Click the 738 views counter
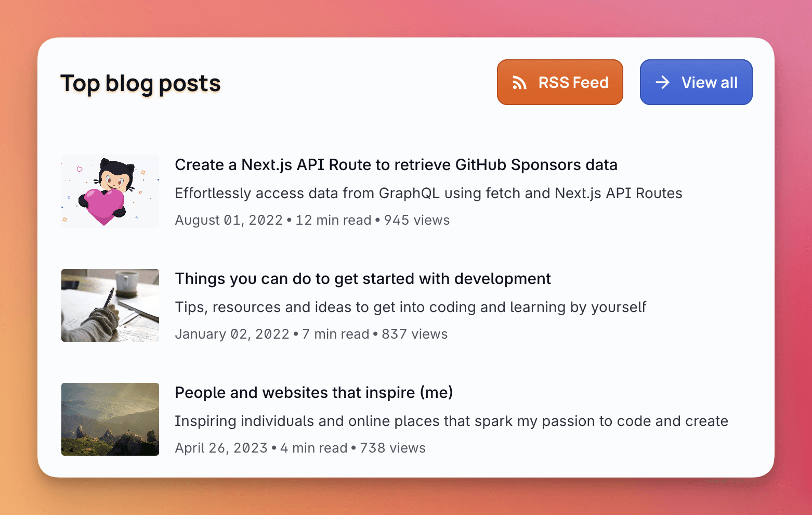The image size is (812, 515). click(x=391, y=447)
